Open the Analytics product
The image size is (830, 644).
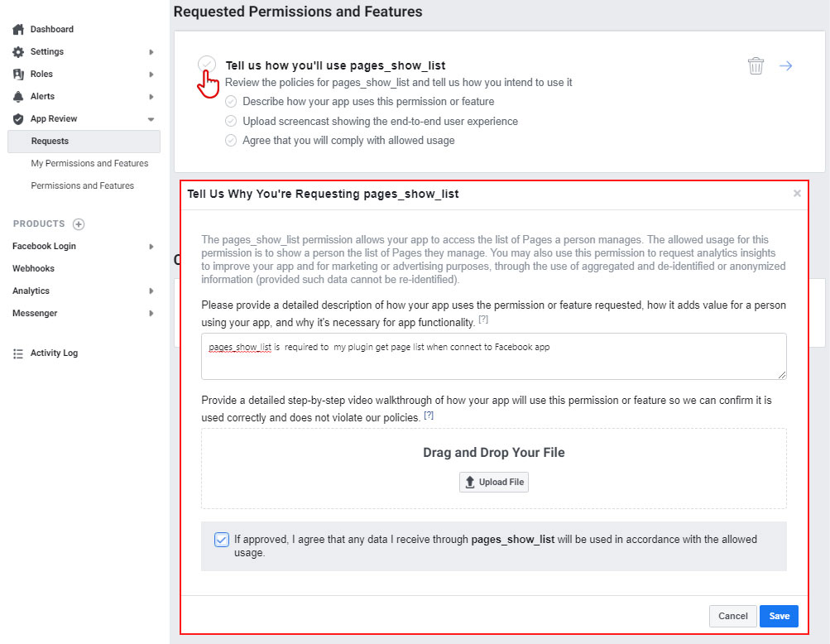(31, 291)
